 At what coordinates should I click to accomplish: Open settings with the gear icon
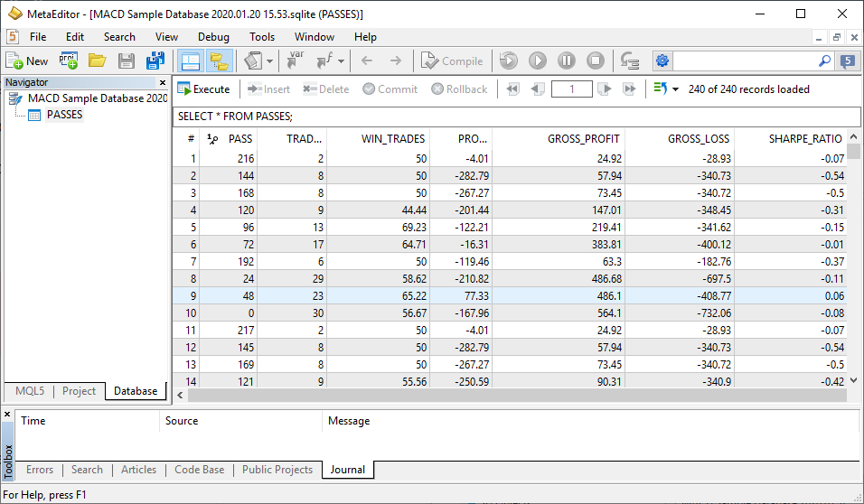[662, 61]
